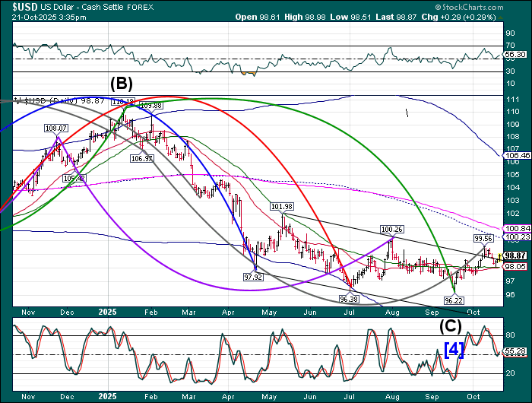This screenshot has height=403, width=532.
Task: Click the 96.22 September low label
Action: pos(454,300)
